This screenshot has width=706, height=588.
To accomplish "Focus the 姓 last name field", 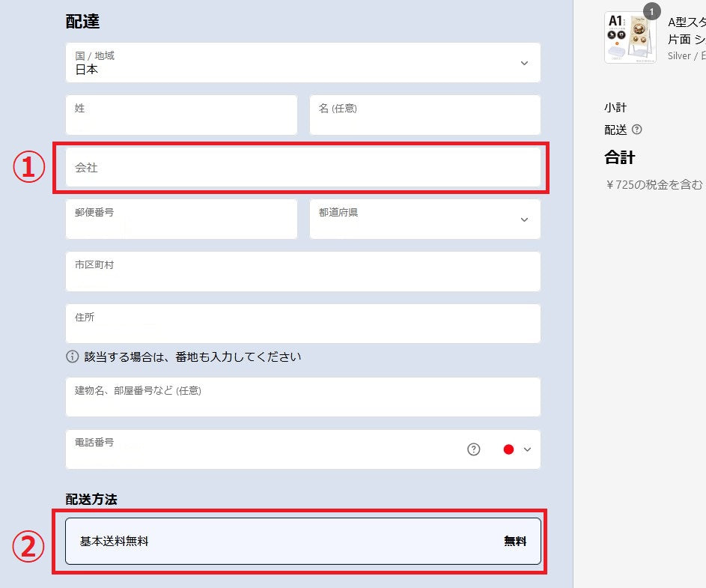I will 181,115.
